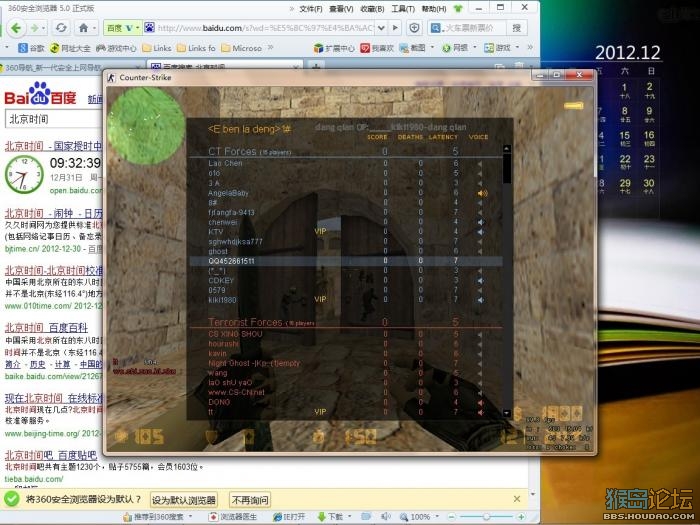Open the Links bookmark folder

157,48
